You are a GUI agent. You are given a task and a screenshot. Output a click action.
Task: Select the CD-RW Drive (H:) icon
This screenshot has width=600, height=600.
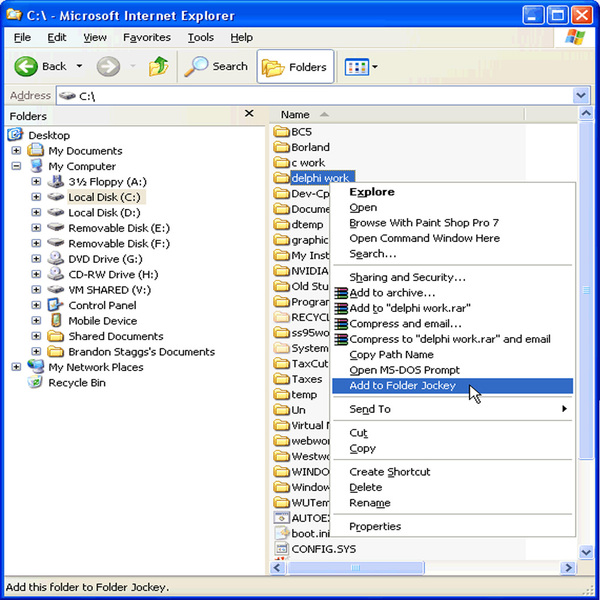pos(55,274)
